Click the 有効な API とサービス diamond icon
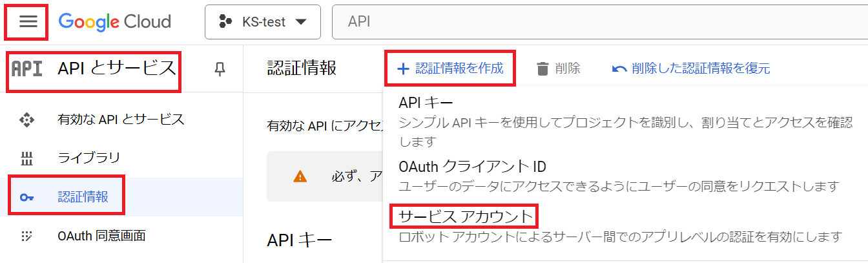Viewport: 868px width, 263px height. [26, 120]
